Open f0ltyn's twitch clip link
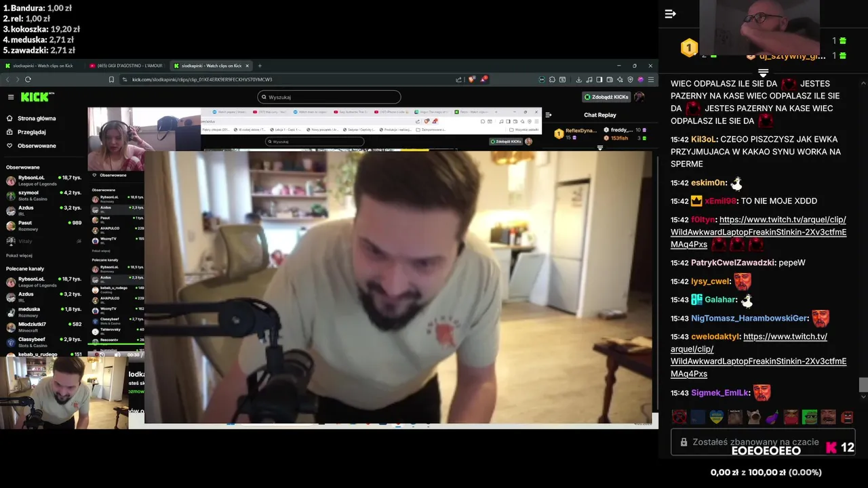The height and width of the screenshot is (488, 868). [758, 232]
